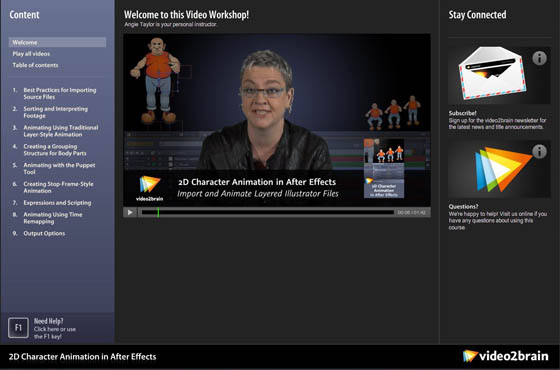This screenshot has width=560, height=370.
Task: Choose Play all videos in the sidebar
Action: (31, 54)
